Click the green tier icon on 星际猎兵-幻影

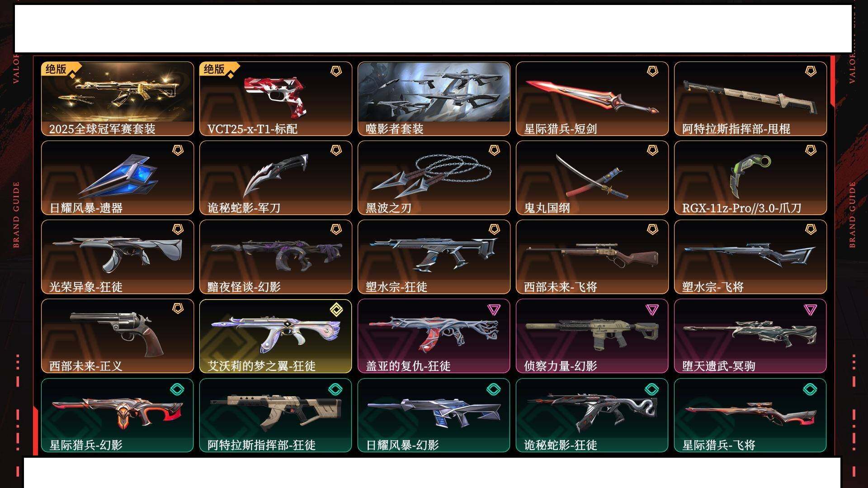point(177,389)
